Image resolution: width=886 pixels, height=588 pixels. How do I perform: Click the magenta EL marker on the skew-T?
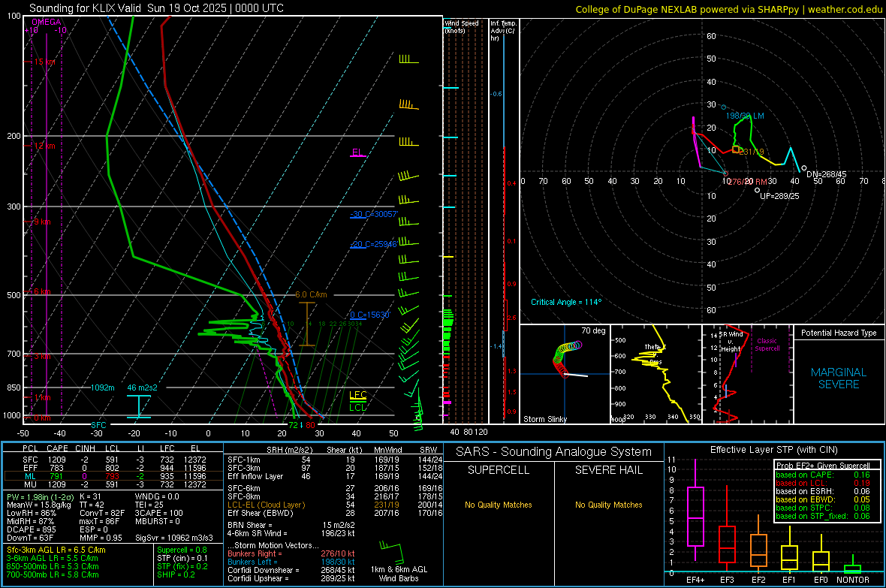357,152
